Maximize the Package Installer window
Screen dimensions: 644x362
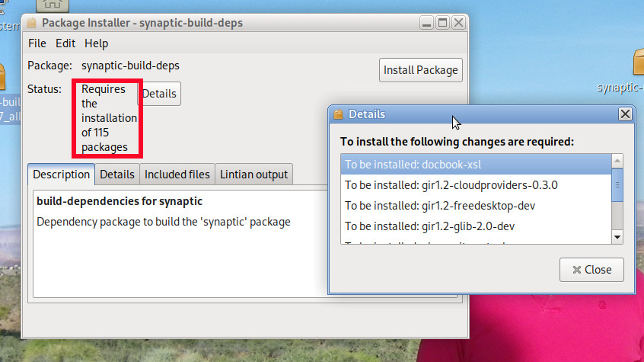pos(443,23)
